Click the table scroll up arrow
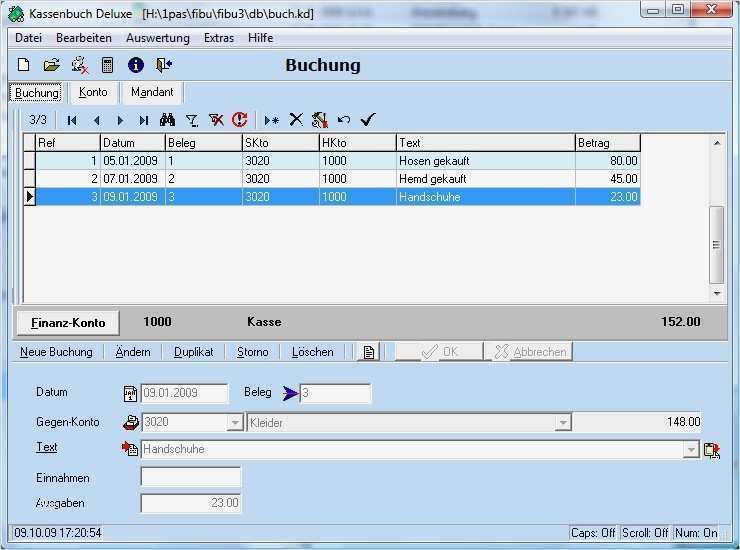Viewport: 740px width, 550px height. pos(716,143)
